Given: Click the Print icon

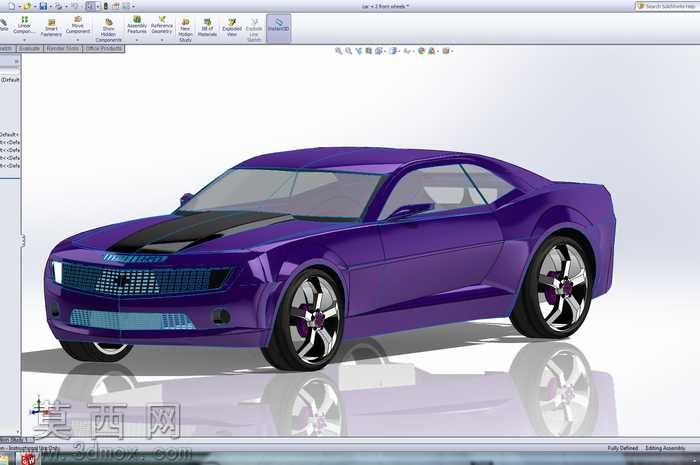Looking at the screenshot, I should [58, 6].
